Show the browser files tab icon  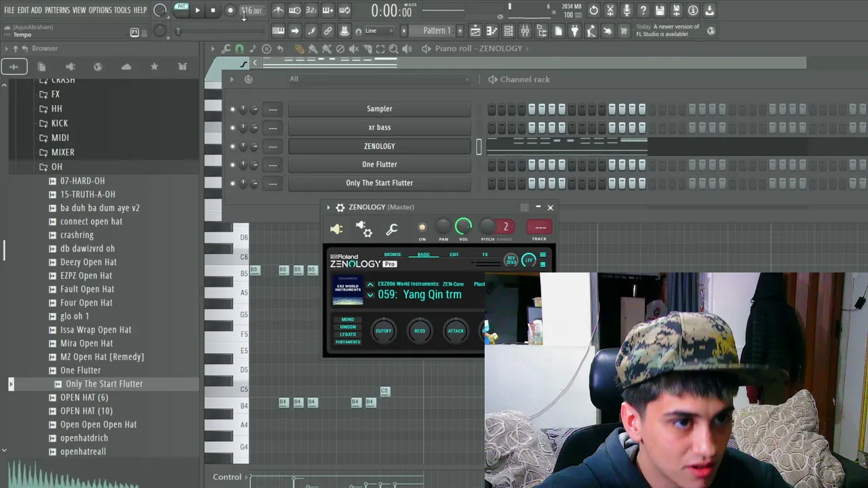pyautogui.click(x=41, y=66)
